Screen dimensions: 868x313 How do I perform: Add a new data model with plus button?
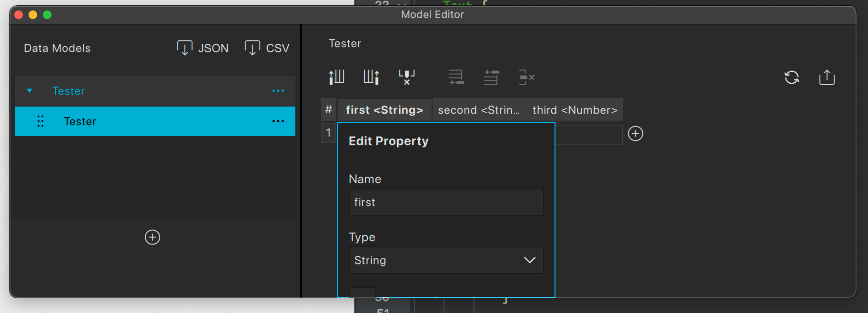[152, 237]
